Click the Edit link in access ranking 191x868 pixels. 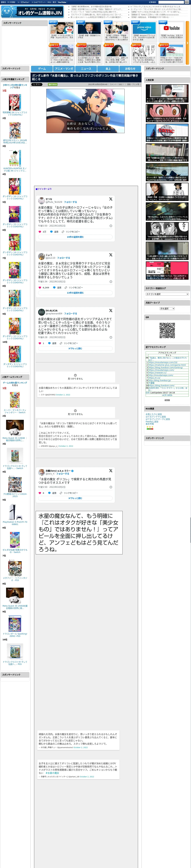pos(148,393)
